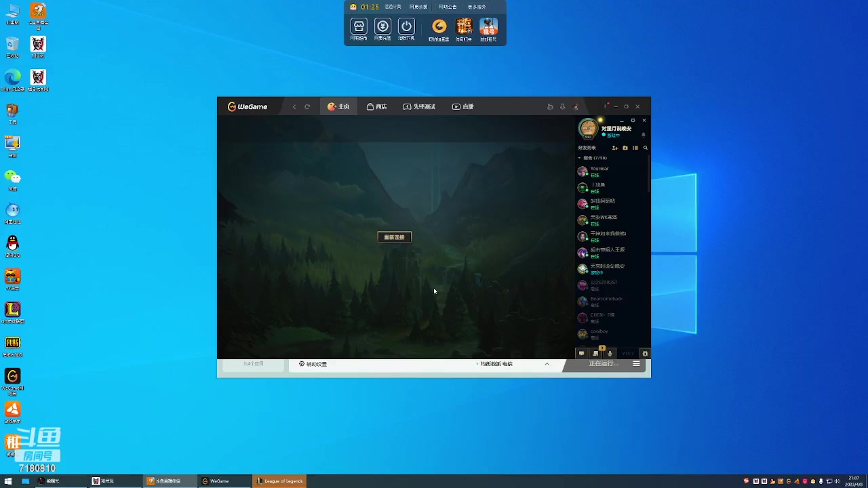Screen dimensions: 868x488
Task: Click the folder icon beside add friend
Action: (x=625, y=148)
